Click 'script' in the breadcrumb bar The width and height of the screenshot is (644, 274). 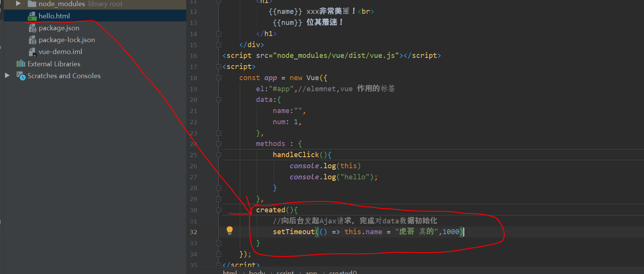pos(285,272)
